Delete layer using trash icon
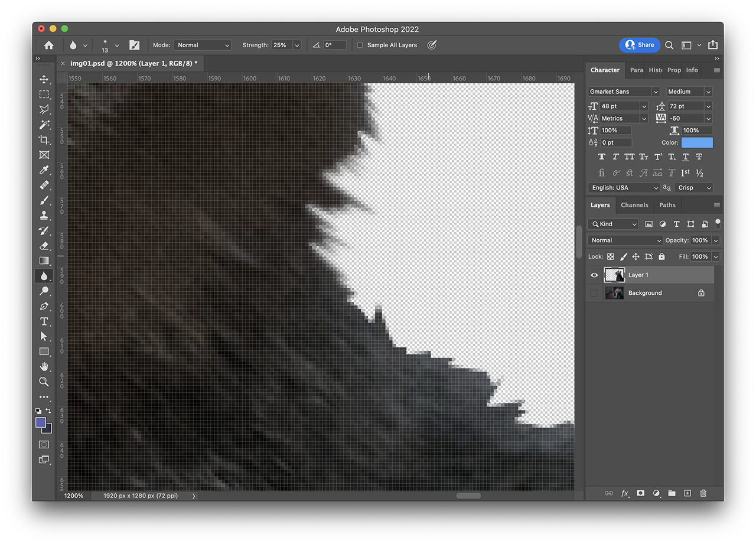This screenshot has height=544, width=756. pos(703,493)
